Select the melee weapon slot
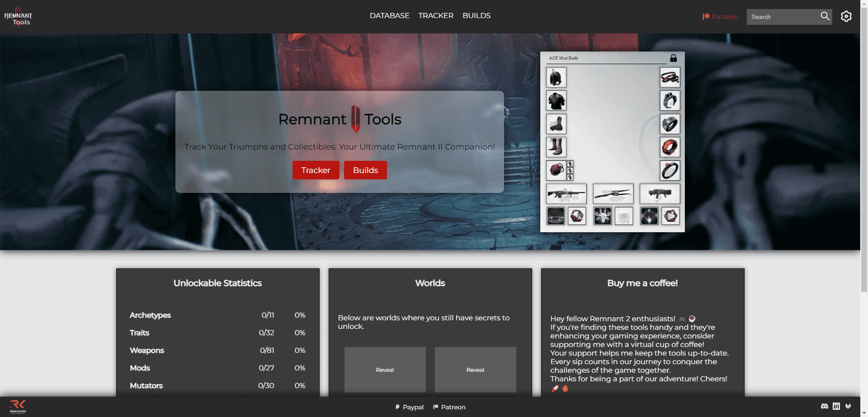Viewport: 868px width, 417px height. pyautogui.click(x=613, y=194)
